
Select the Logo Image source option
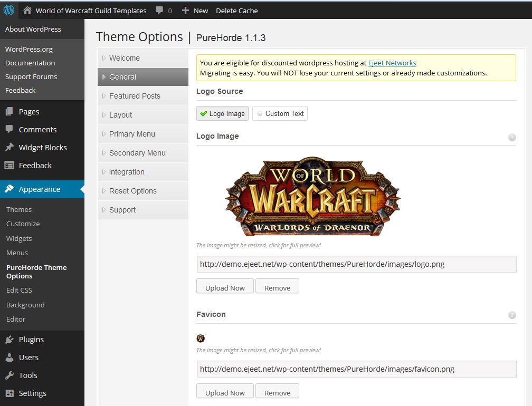[x=222, y=113]
